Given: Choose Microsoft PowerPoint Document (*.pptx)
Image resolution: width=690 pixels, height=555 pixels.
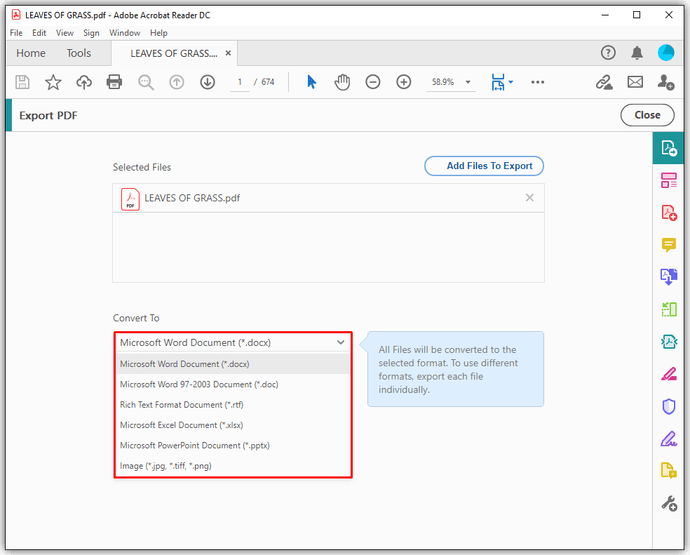Looking at the screenshot, I should [x=233, y=445].
